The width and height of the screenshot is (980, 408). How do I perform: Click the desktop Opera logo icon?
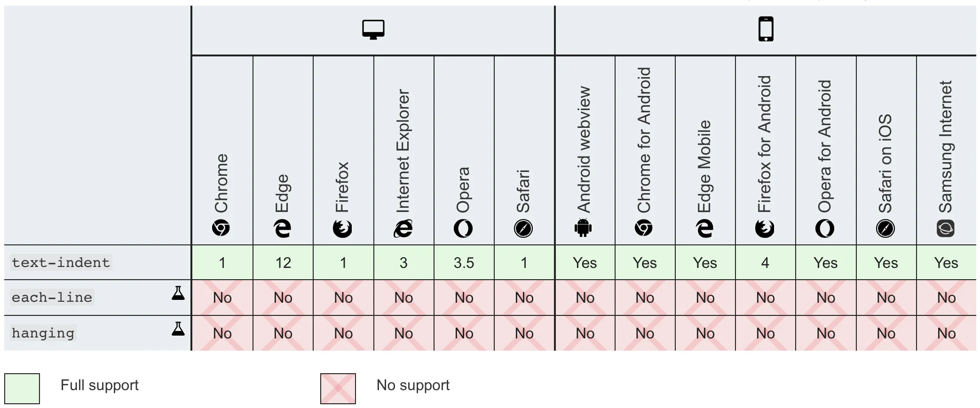point(463,229)
